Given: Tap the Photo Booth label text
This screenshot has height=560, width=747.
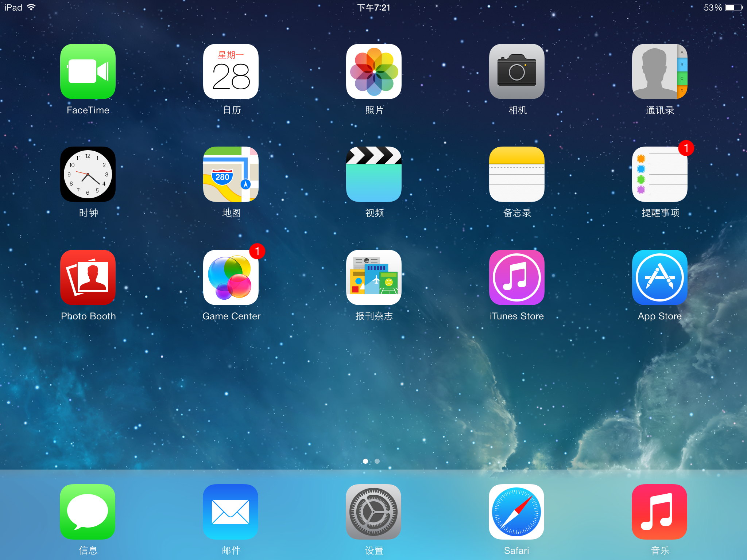Looking at the screenshot, I should 88,316.
